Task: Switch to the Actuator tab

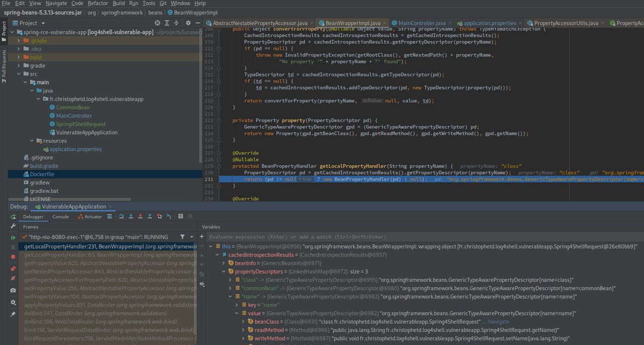Action: pos(89,217)
